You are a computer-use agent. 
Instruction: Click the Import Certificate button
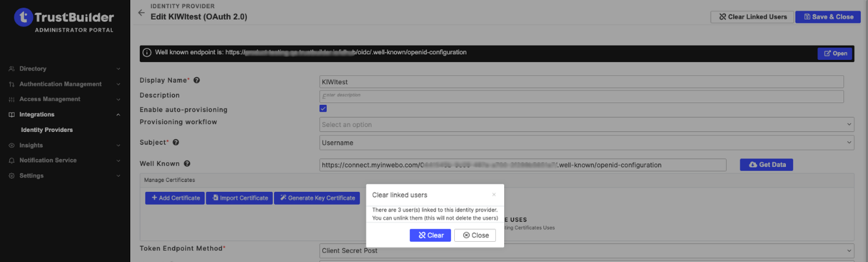[239, 198]
